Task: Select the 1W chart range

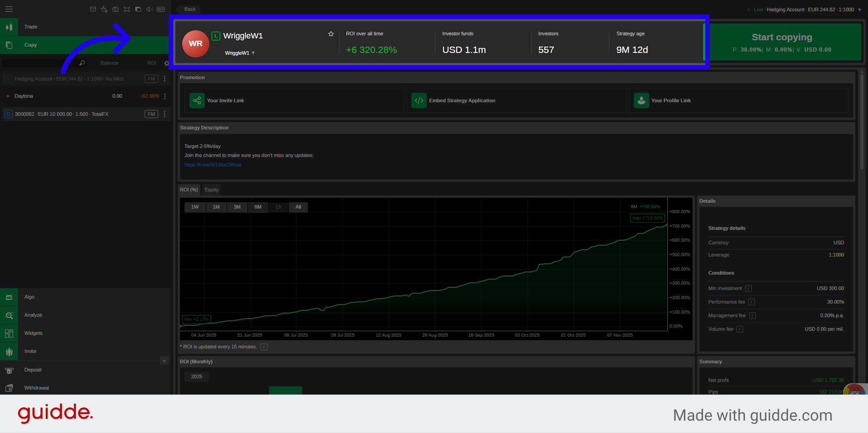Action: (x=195, y=207)
